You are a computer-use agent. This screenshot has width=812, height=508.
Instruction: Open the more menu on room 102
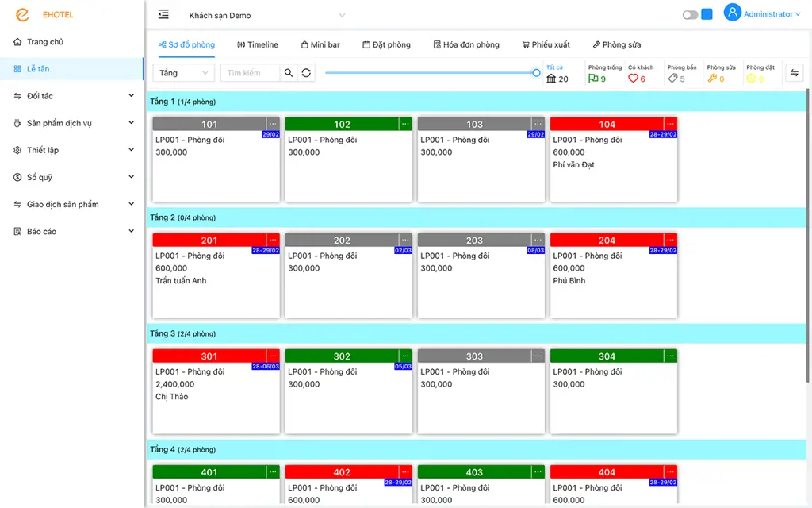(x=405, y=124)
